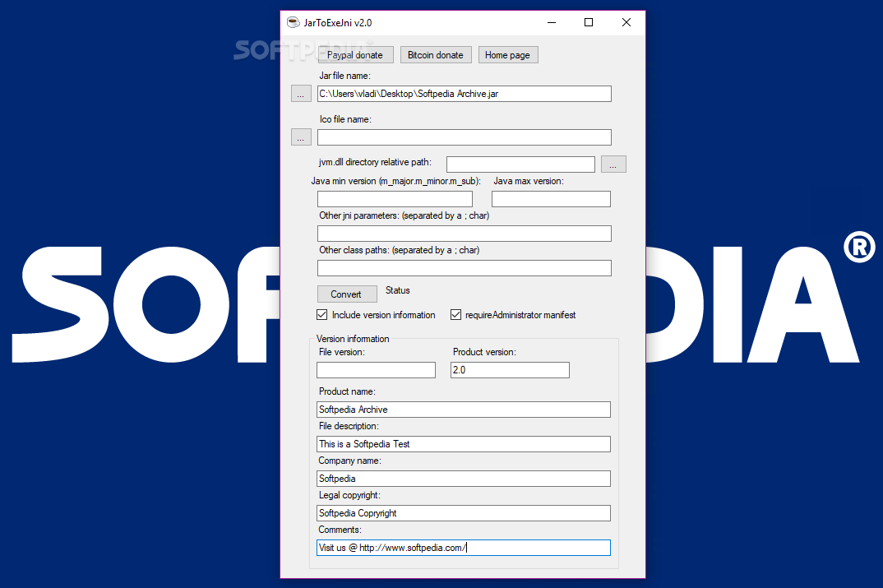Focus the Java min version field
The image size is (883, 588).
click(395, 199)
